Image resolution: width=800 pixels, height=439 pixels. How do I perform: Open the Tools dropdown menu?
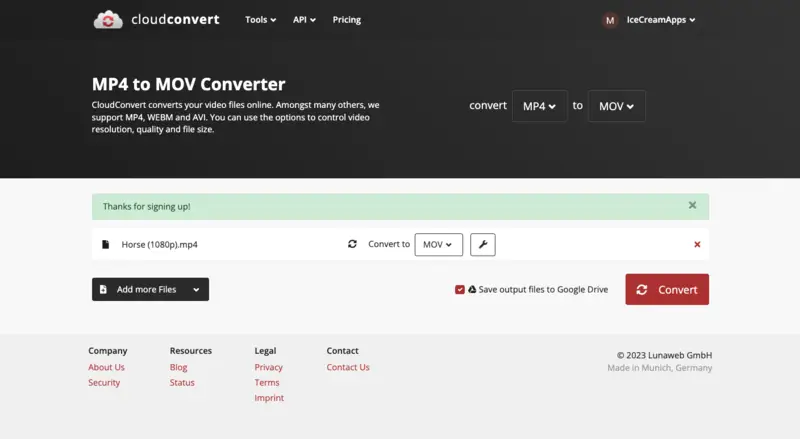pyautogui.click(x=260, y=20)
